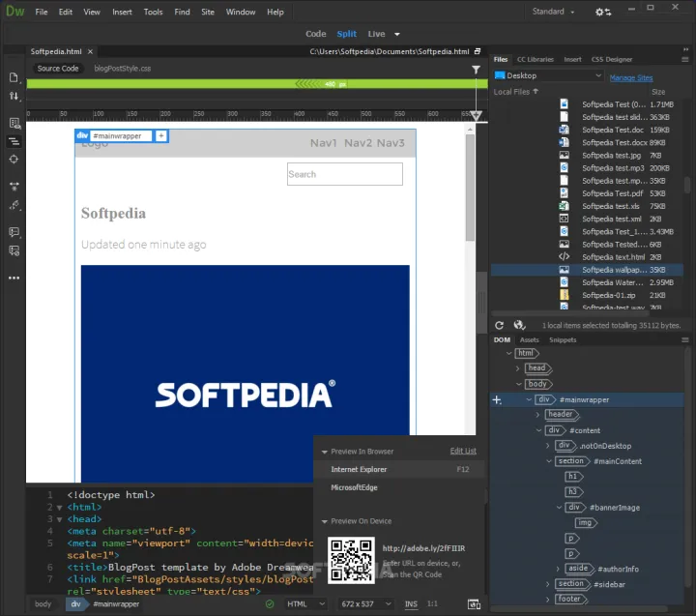The width and height of the screenshot is (696, 616).
Task: Click the Open Documents icon in left toolbar
Action: (14, 77)
